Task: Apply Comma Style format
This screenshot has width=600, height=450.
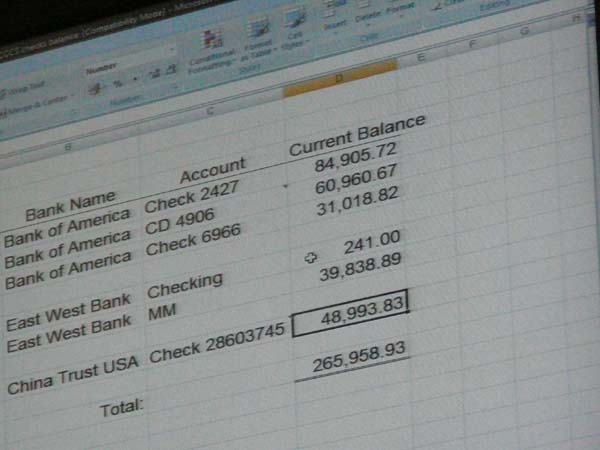Action: click(x=135, y=80)
